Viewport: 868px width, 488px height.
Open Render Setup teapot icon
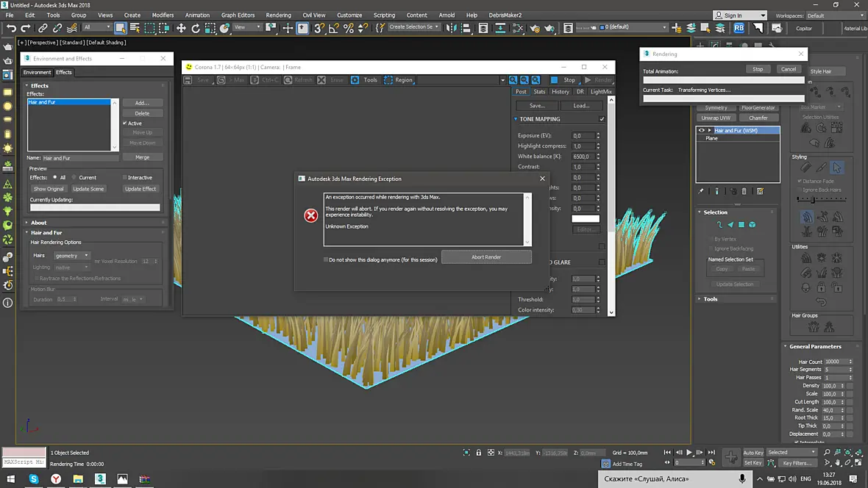[x=535, y=28]
